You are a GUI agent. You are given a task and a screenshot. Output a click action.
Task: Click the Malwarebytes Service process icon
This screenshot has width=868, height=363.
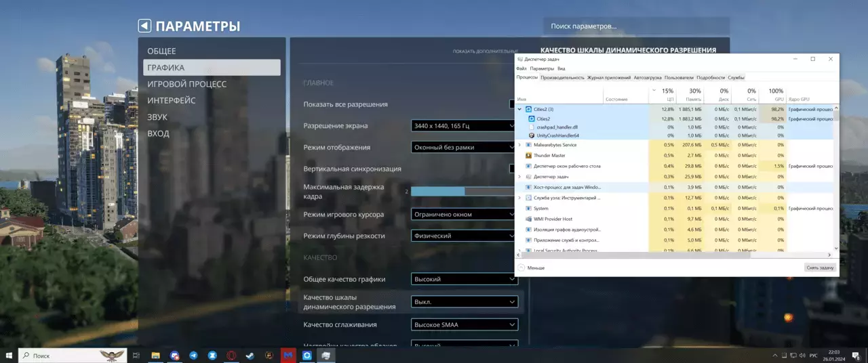[x=528, y=145]
